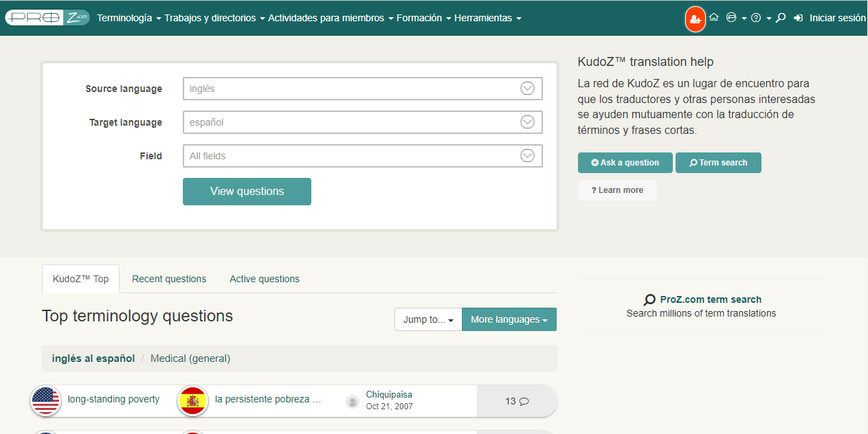Go to home via house icon
Viewport: 868px width, 434px height.
click(713, 18)
